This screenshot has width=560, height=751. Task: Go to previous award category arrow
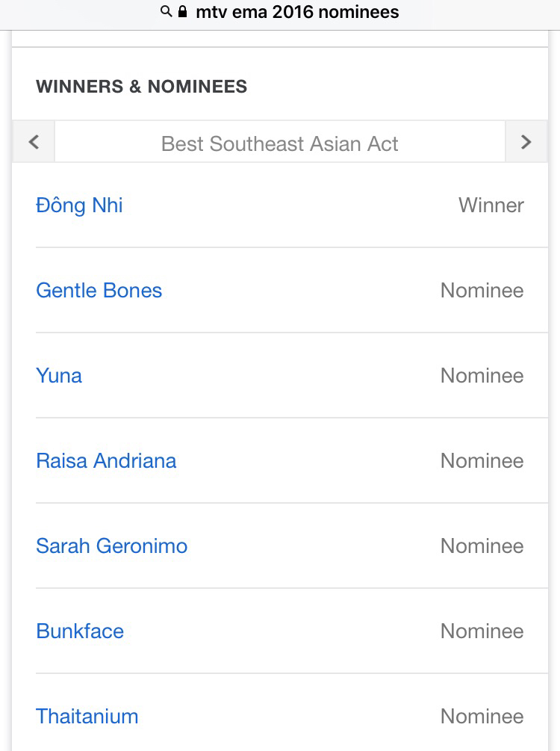coord(34,142)
